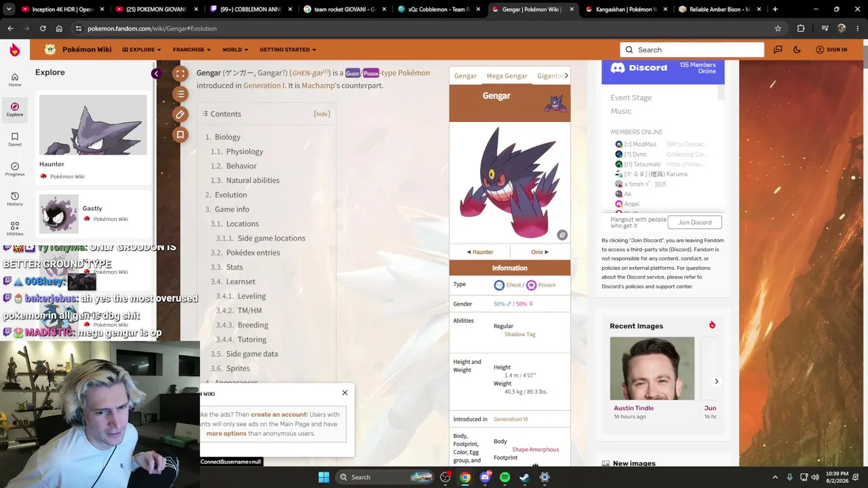Open the Mega Gengar infobox tab
This screenshot has width=868, height=488.
[x=507, y=76]
